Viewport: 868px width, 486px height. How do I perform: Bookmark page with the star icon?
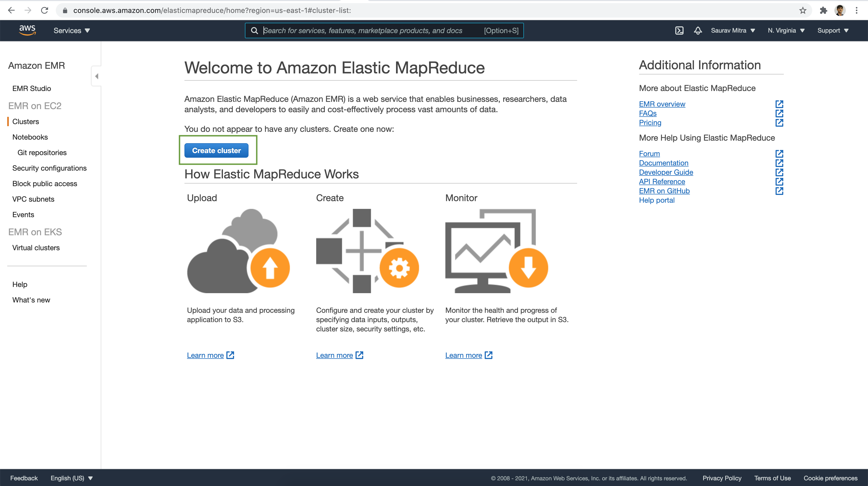(x=803, y=10)
